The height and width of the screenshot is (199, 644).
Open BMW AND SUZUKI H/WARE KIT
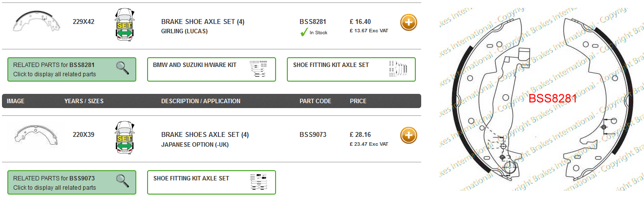194,65
